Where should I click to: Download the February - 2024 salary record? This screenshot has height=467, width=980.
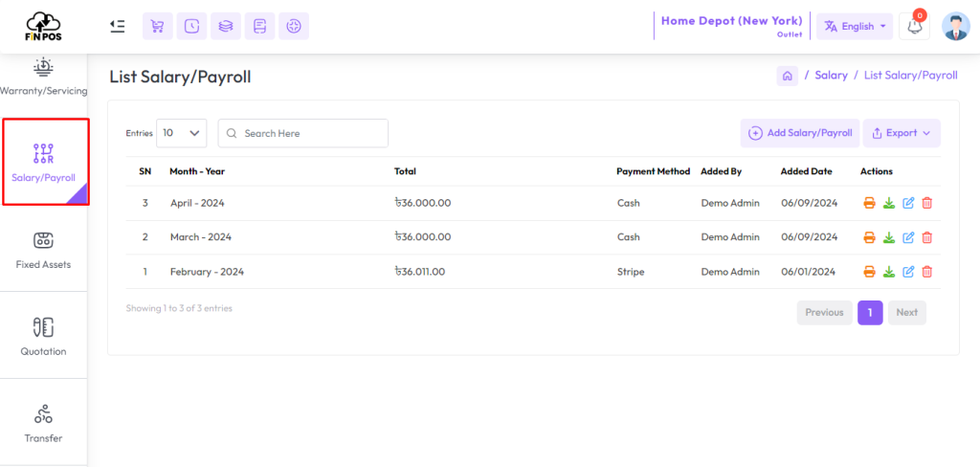pyautogui.click(x=889, y=272)
